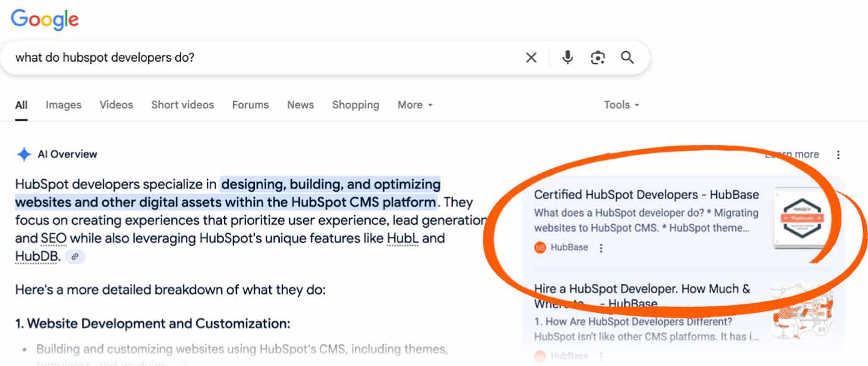Open the Tools dropdown

621,105
